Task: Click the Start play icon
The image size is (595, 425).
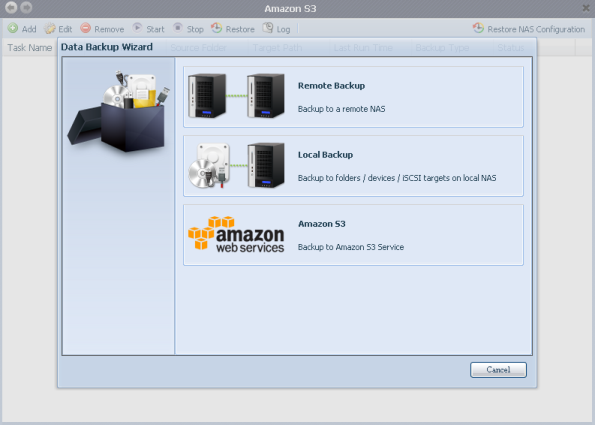Action: (x=137, y=28)
